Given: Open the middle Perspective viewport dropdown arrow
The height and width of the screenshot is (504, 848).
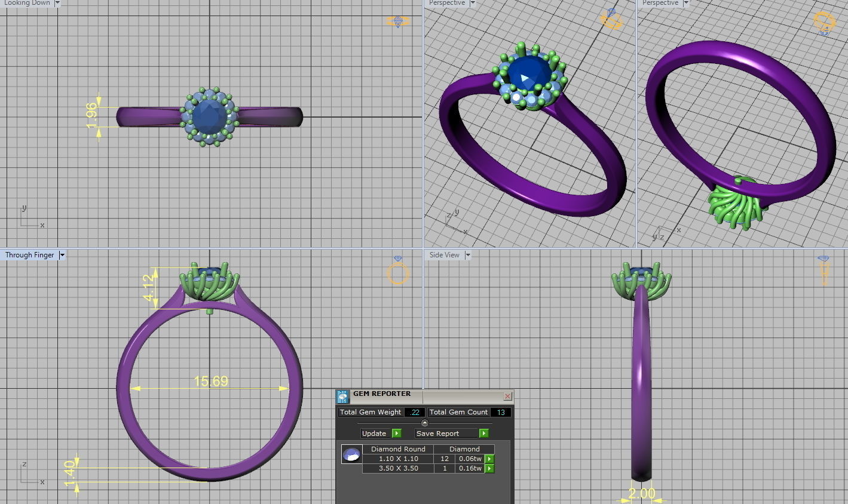Looking at the screenshot, I should pos(472,3).
